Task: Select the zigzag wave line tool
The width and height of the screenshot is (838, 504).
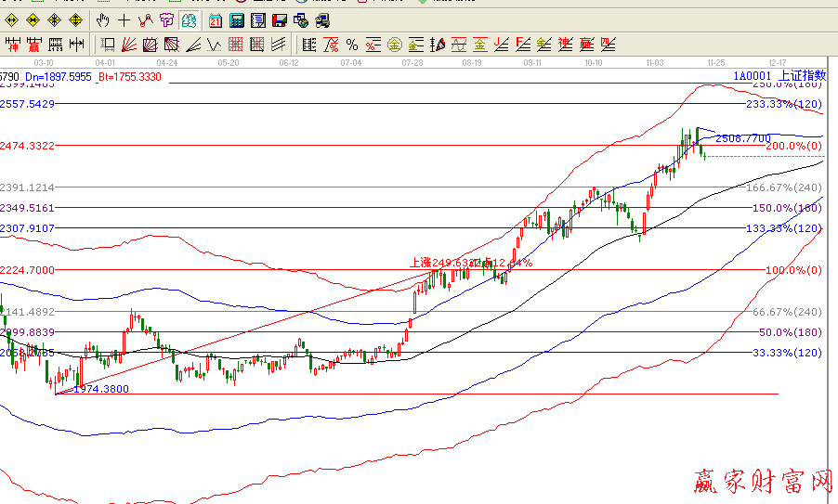Action: coord(214,44)
